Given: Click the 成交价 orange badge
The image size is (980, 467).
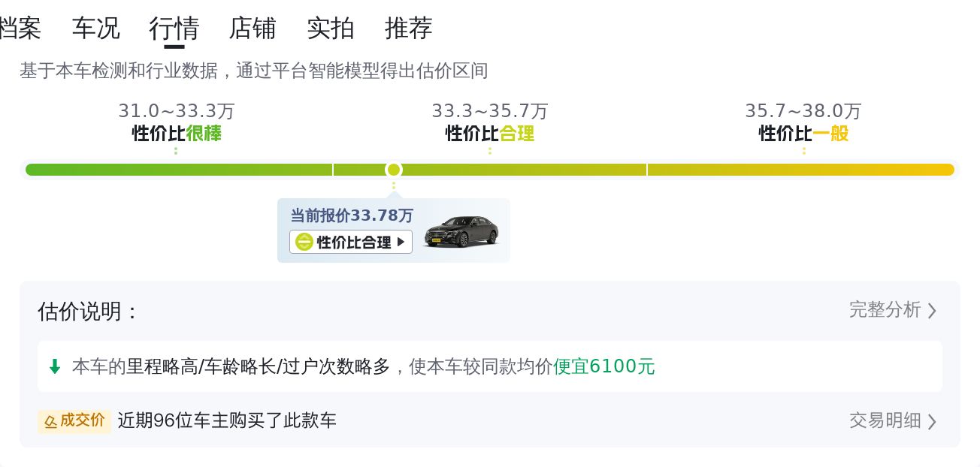Looking at the screenshot, I should point(74,421).
